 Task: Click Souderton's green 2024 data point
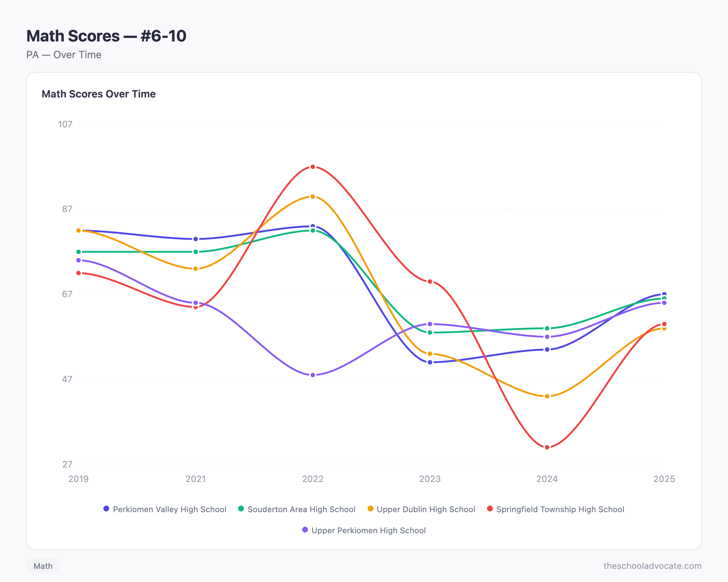(547, 328)
